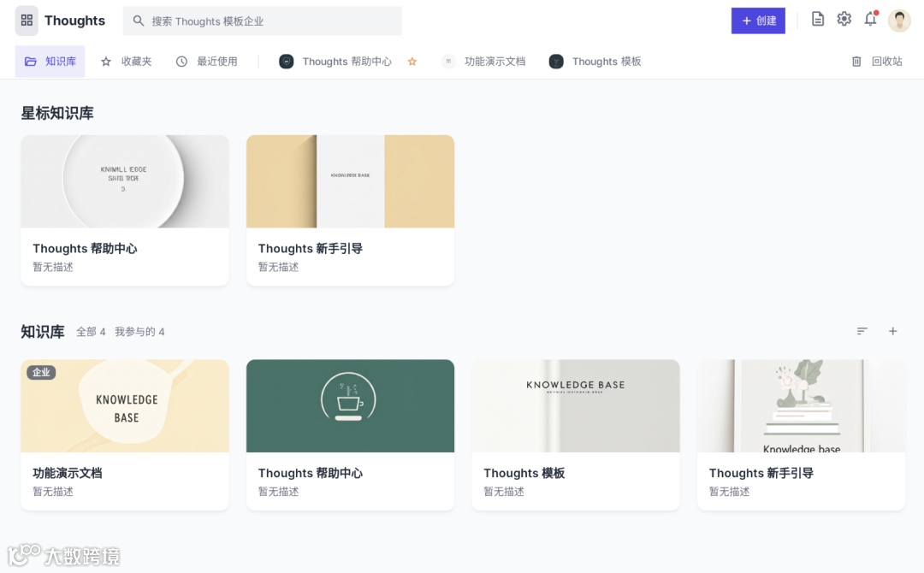924x573 pixels.
Task: Click 功能演示文档 card title
Action: pyautogui.click(x=68, y=473)
